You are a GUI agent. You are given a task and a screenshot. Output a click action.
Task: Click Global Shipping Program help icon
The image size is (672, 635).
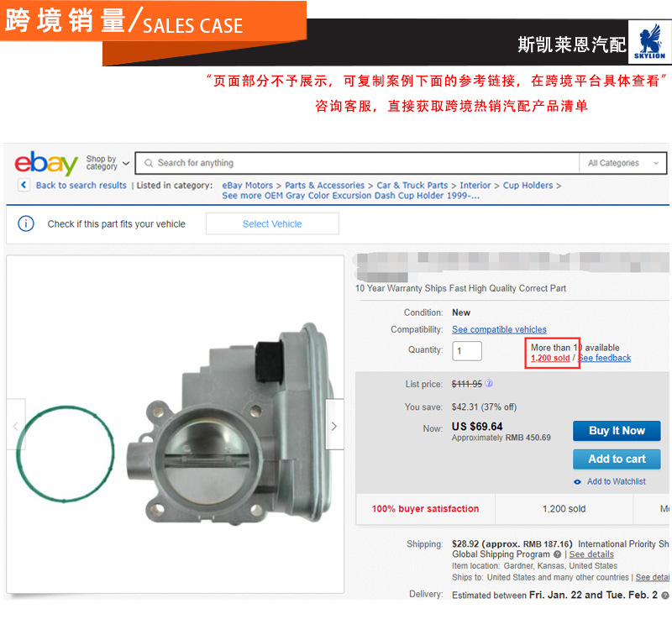(x=557, y=554)
